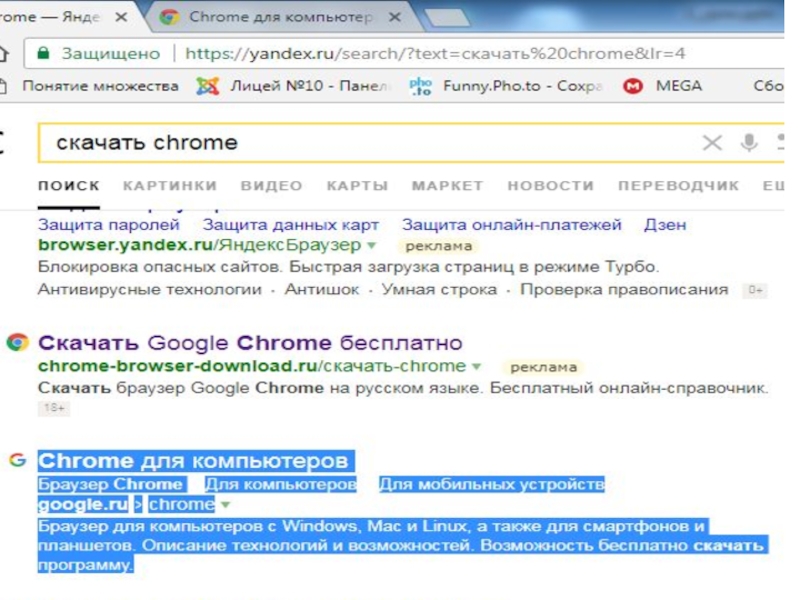Switch to the Картинки search tab
Image resolution: width=800 pixels, height=600 pixels.
coord(170,186)
